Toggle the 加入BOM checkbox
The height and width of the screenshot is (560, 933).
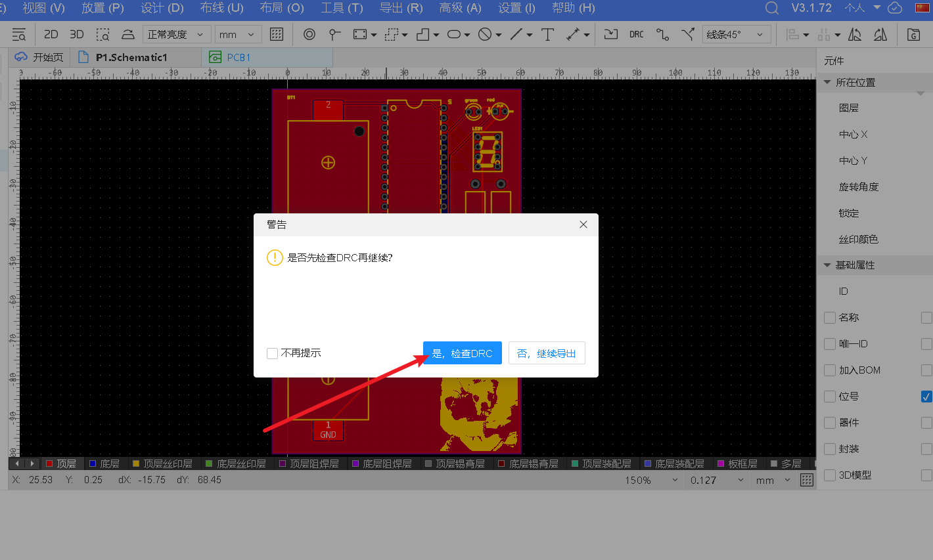pos(830,370)
